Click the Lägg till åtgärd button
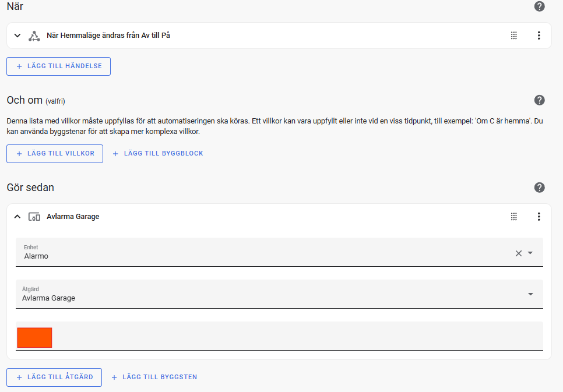Screen dimensions: 563x392 click(x=54, y=377)
